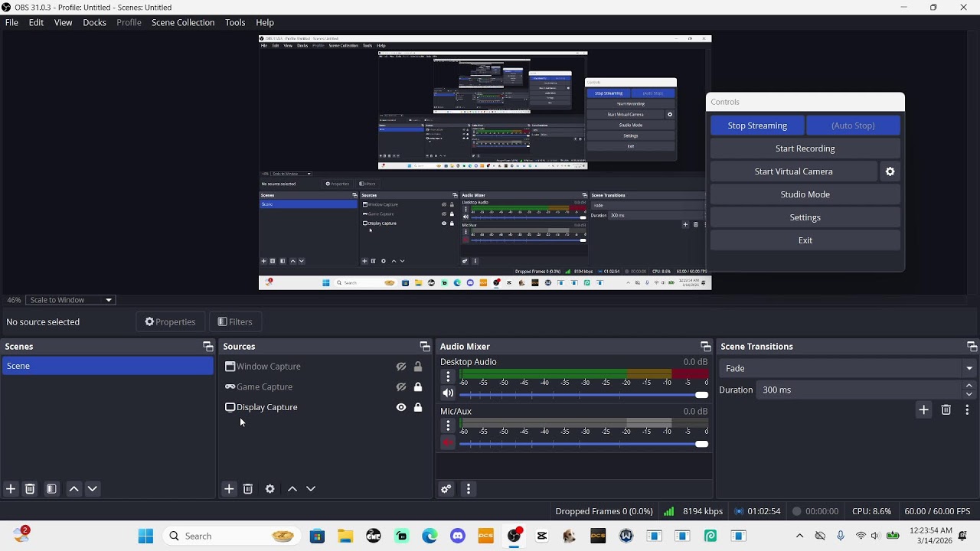Click Exit in Controls dock
This screenshot has height=551, width=980.
[x=805, y=240]
